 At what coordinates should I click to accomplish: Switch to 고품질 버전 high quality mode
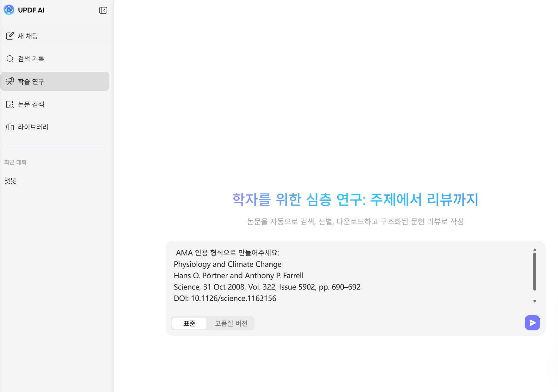tap(231, 323)
